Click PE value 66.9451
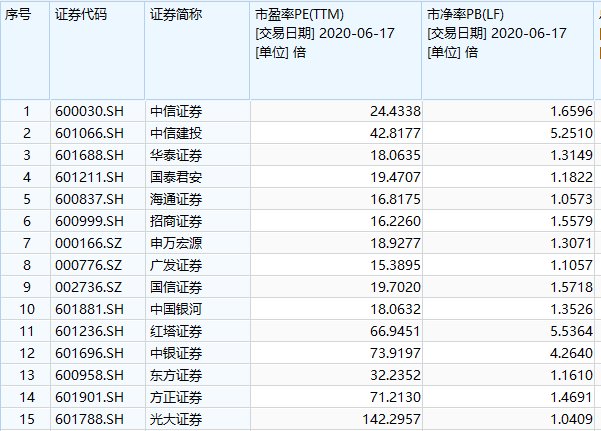 [395, 331]
